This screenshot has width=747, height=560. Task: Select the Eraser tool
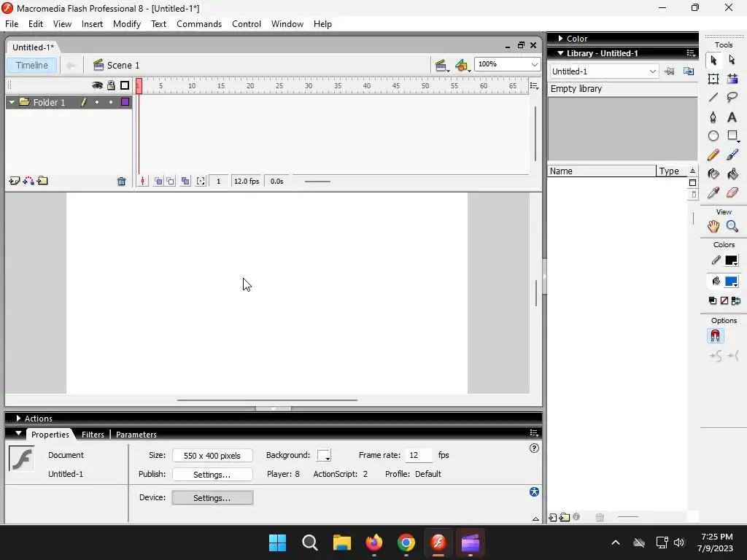point(732,192)
